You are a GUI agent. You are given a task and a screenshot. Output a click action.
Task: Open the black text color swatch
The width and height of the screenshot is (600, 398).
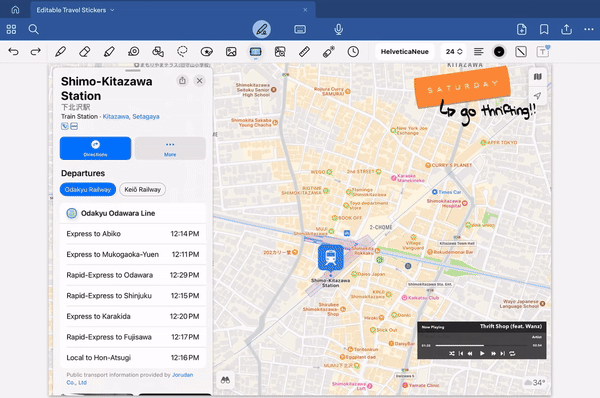[x=499, y=52]
